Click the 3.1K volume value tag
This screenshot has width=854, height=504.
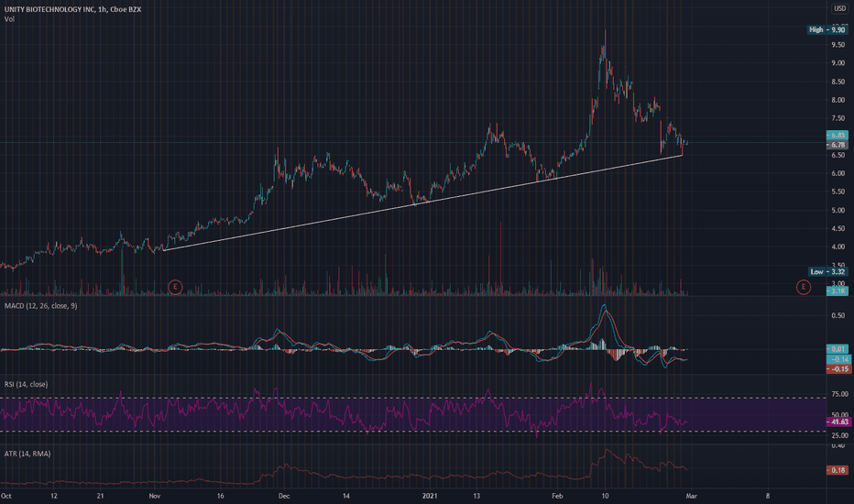click(x=838, y=291)
